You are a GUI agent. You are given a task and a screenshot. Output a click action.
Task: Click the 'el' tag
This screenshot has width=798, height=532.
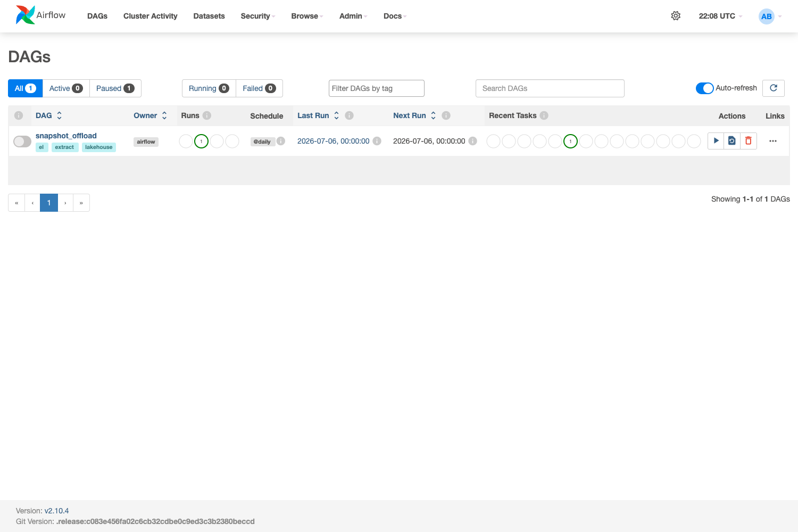(41, 147)
